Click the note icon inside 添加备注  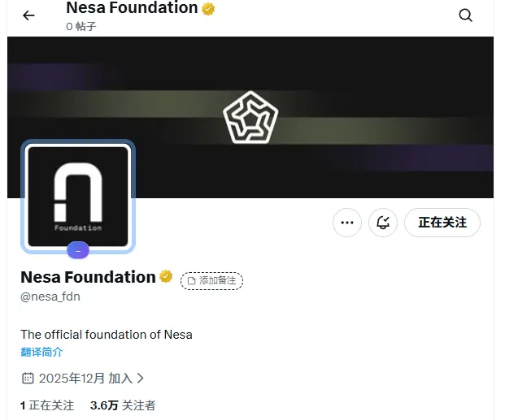coord(192,280)
